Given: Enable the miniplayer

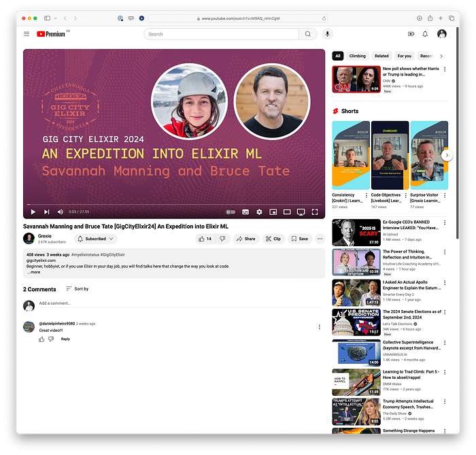Looking at the screenshot, I should point(273,212).
